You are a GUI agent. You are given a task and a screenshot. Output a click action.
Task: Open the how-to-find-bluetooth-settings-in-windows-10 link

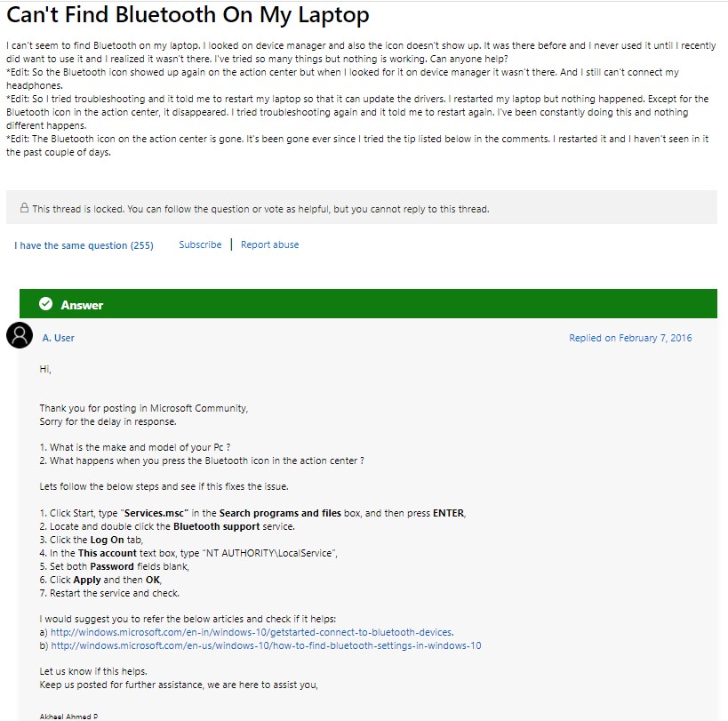pyautogui.click(x=266, y=645)
